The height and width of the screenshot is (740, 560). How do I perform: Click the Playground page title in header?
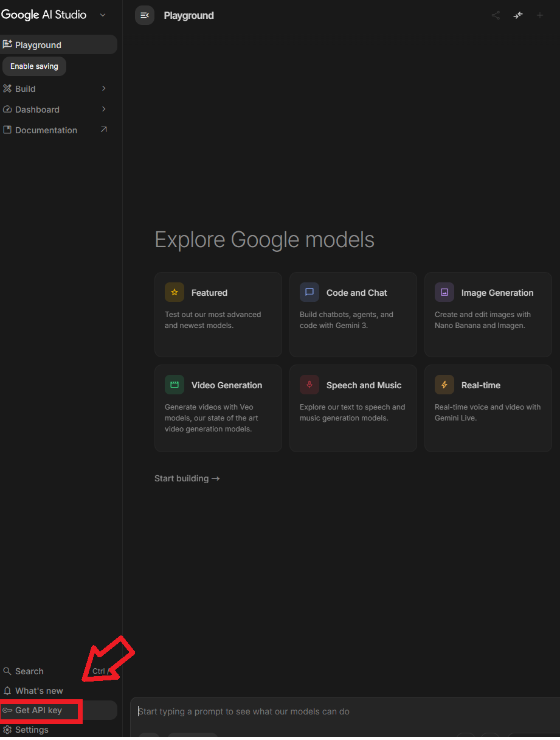[x=188, y=15]
